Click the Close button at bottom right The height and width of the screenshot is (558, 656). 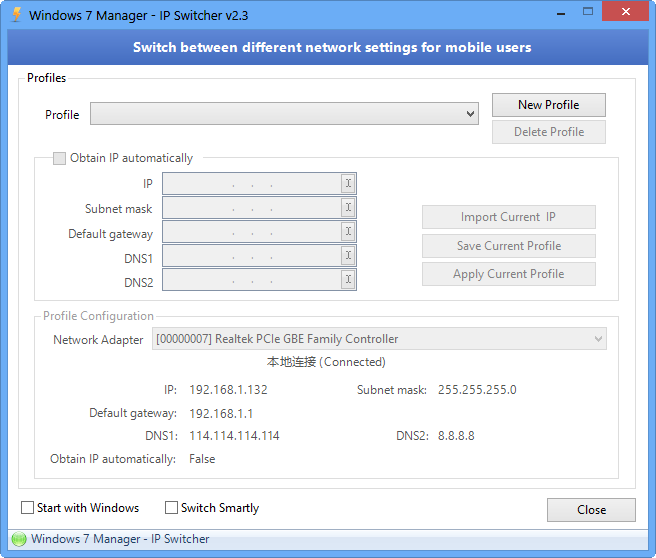click(591, 509)
